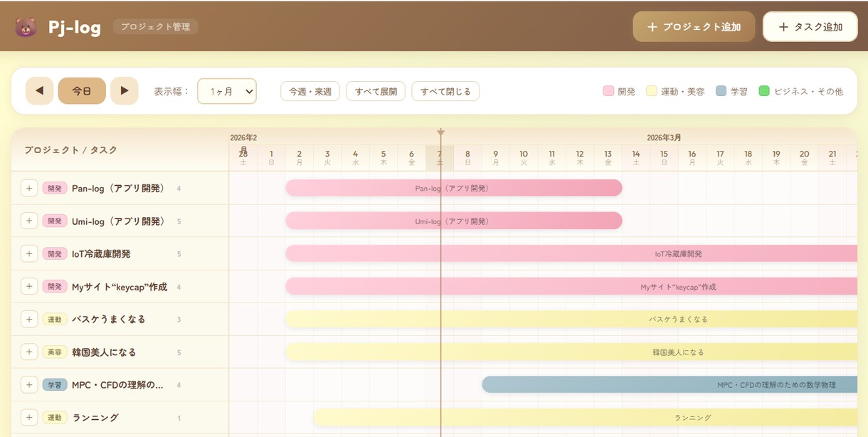Click the バスケうまくなる project name

coord(109,320)
